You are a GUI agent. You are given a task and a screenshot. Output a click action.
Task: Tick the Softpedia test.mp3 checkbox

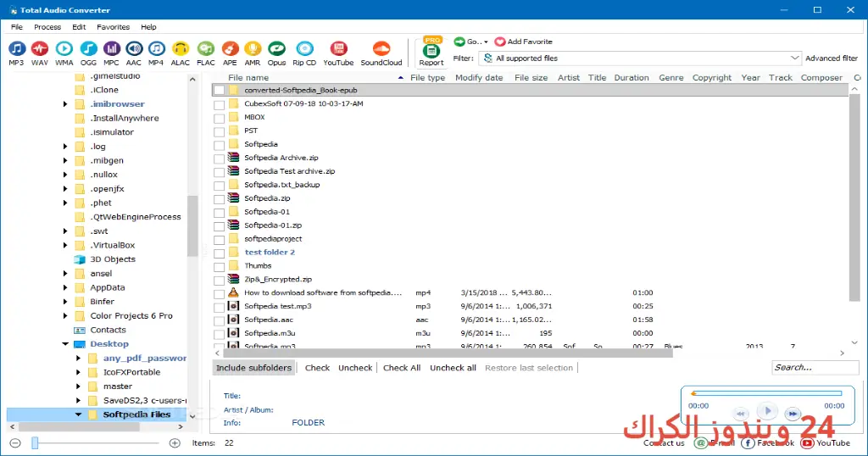[x=220, y=307]
